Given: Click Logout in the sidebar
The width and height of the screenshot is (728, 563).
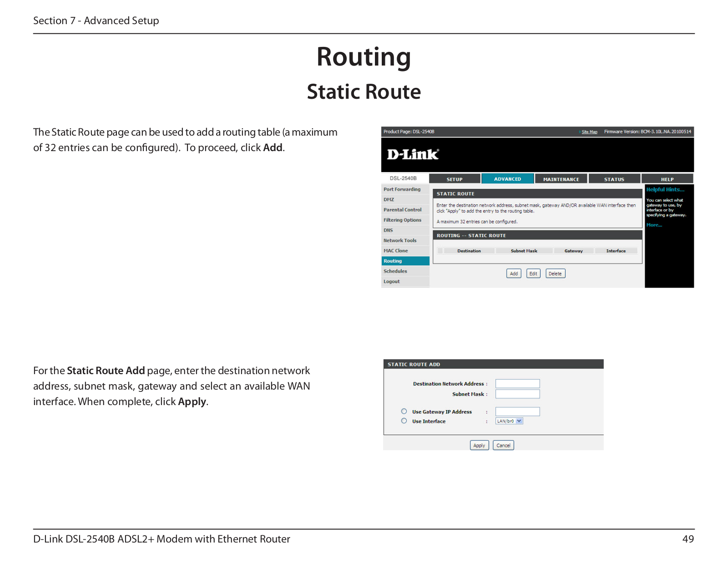Looking at the screenshot, I should coord(405,281).
